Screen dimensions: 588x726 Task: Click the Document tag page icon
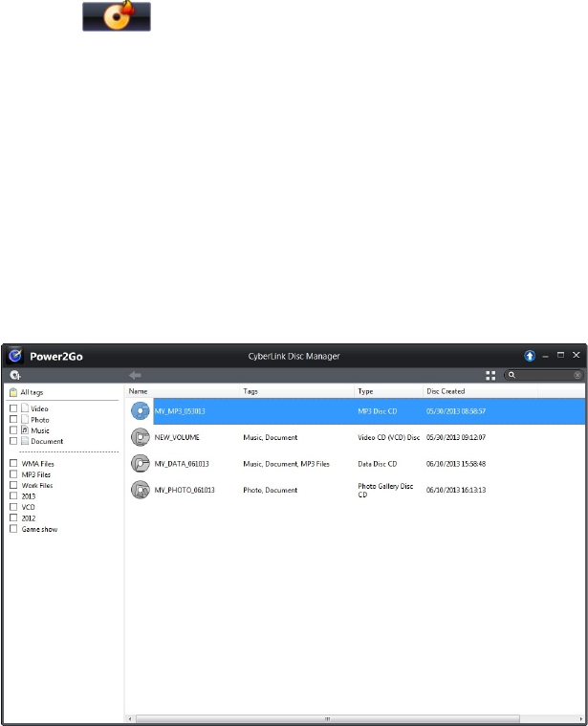tap(25, 441)
